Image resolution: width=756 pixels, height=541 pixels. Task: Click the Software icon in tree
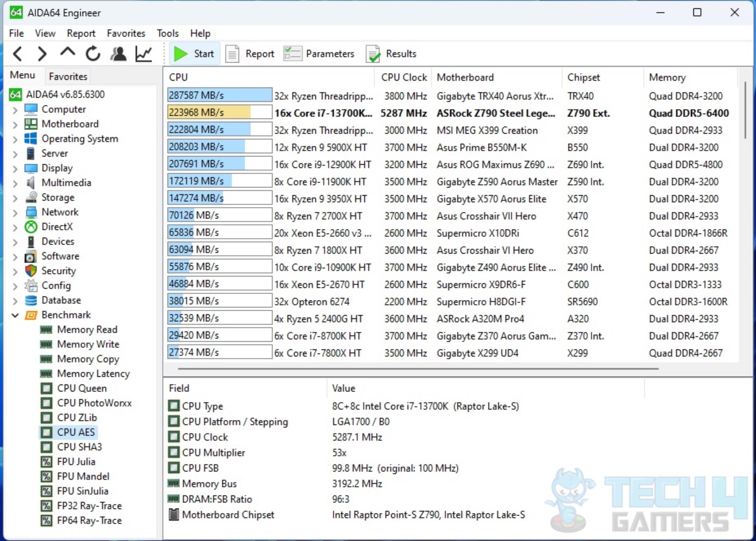tap(31, 256)
